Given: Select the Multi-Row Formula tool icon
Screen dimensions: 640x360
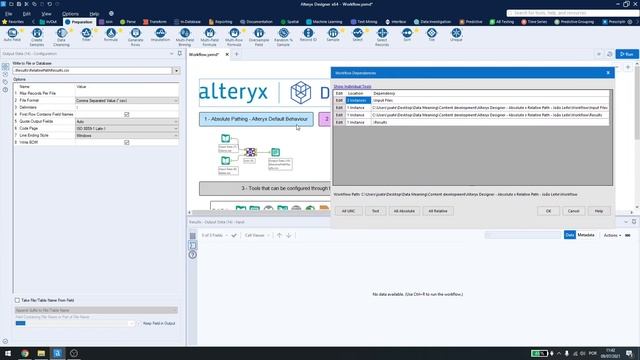Looking at the screenshot, I should click(234, 33).
